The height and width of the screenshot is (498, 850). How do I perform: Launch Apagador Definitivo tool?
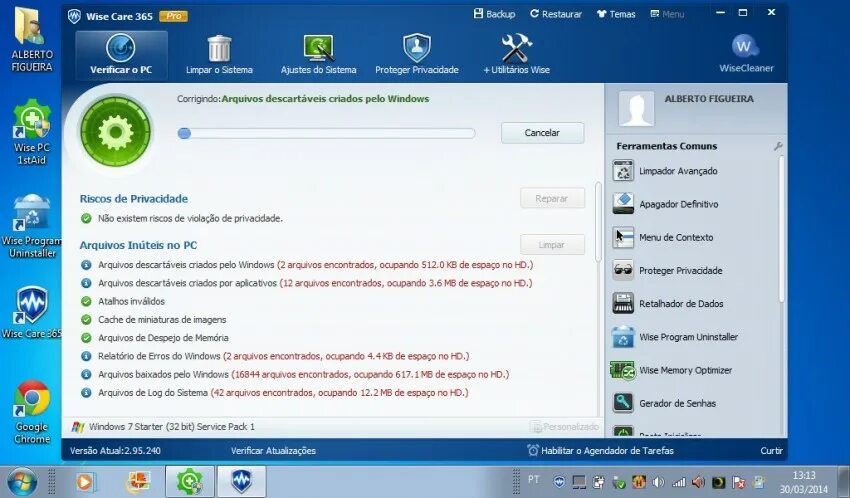click(x=665, y=204)
